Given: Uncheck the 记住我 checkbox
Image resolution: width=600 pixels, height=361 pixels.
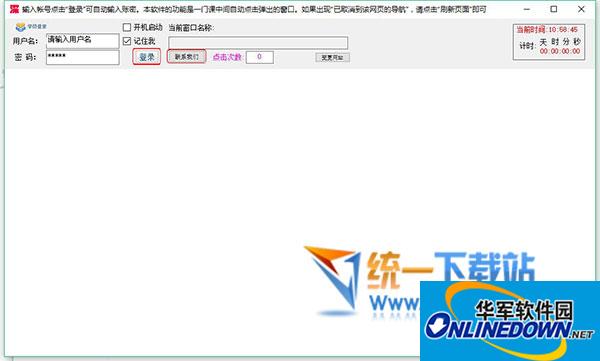Looking at the screenshot, I should pyautogui.click(x=127, y=41).
